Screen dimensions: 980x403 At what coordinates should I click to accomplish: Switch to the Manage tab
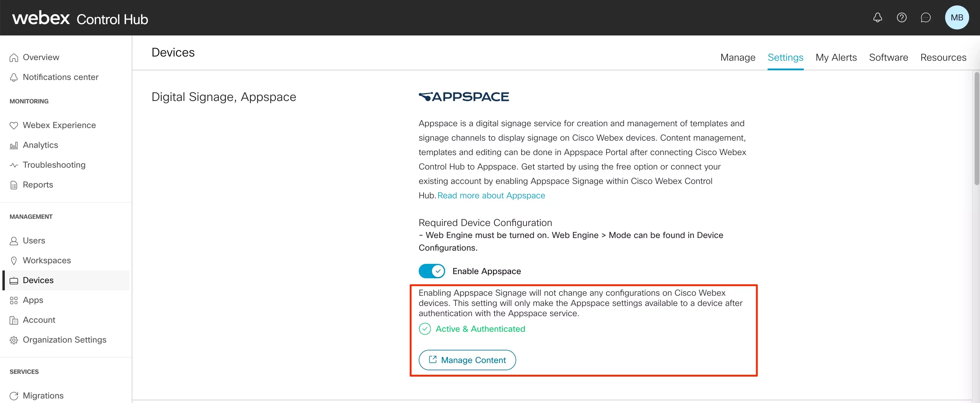(x=737, y=57)
